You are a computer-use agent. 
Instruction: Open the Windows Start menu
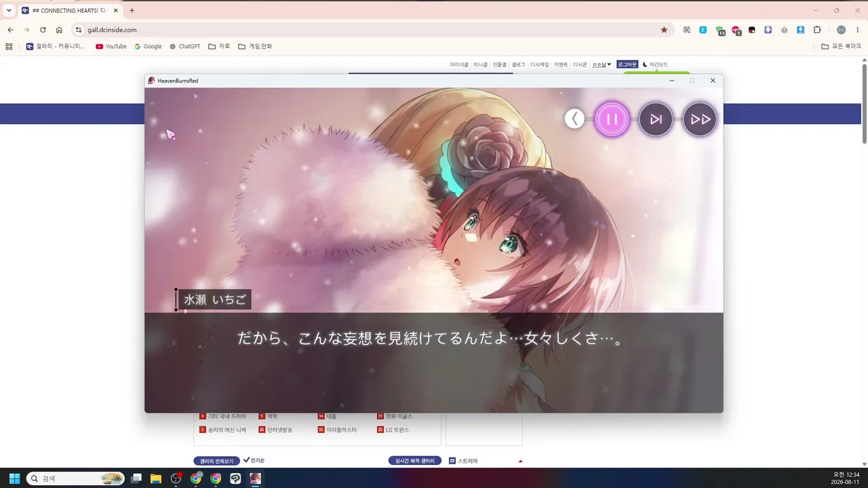click(14, 479)
